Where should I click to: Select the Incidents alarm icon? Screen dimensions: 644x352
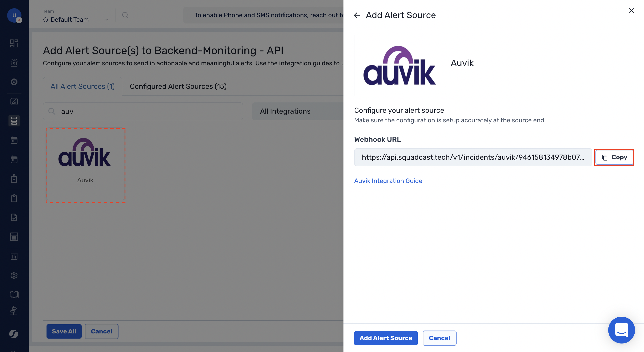[x=14, y=62]
